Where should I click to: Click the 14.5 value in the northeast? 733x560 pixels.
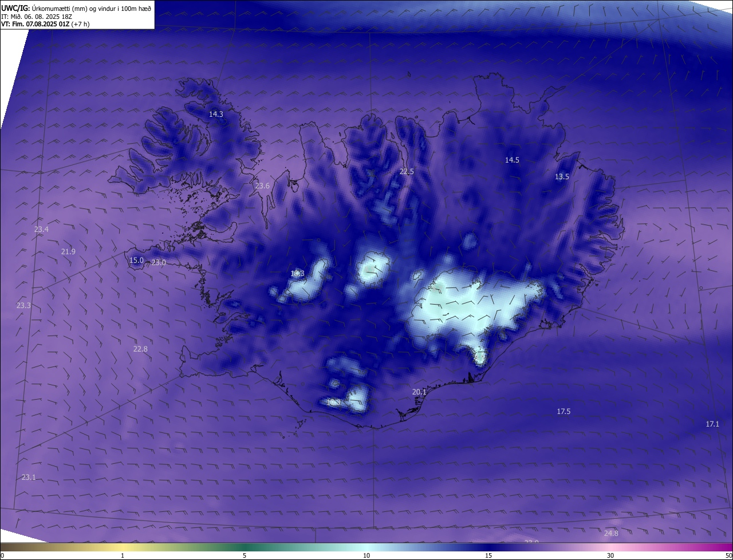point(512,160)
